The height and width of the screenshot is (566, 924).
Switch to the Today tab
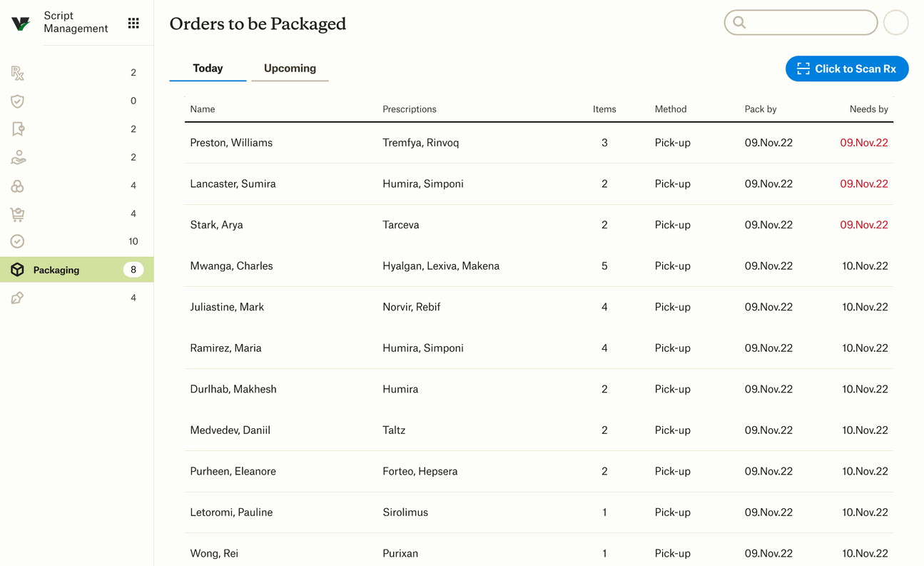(x=208, y=69)
